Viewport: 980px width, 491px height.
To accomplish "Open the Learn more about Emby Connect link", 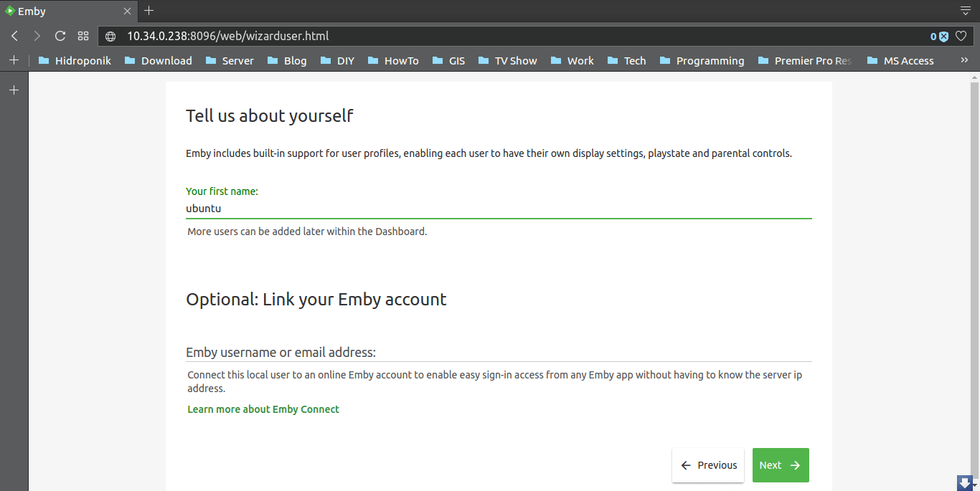I will 263,409.
